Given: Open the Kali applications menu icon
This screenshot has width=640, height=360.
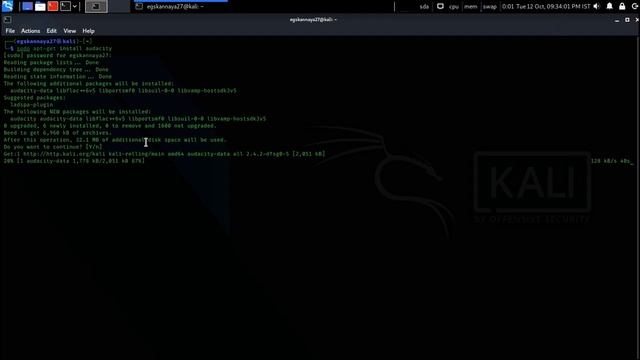Looking at the screenshot, I should [7, 6].
